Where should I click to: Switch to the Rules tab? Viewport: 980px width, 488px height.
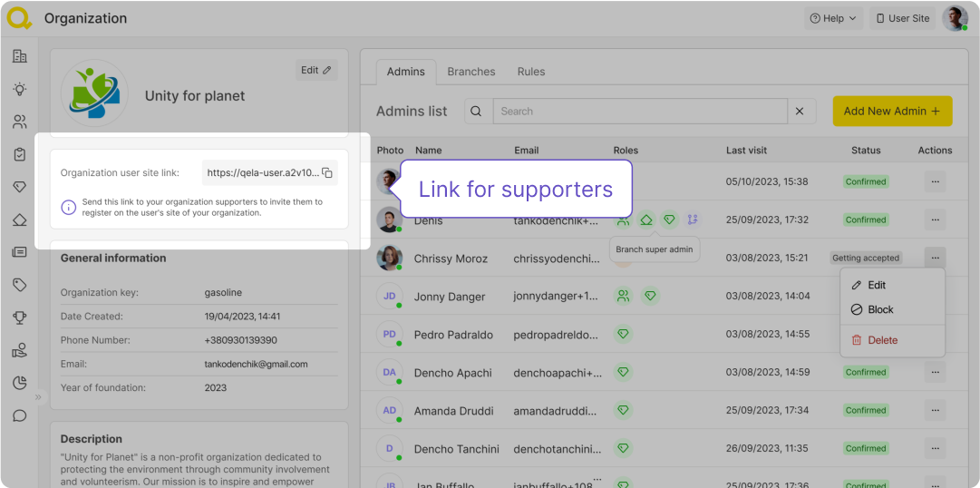pos(531,72)
